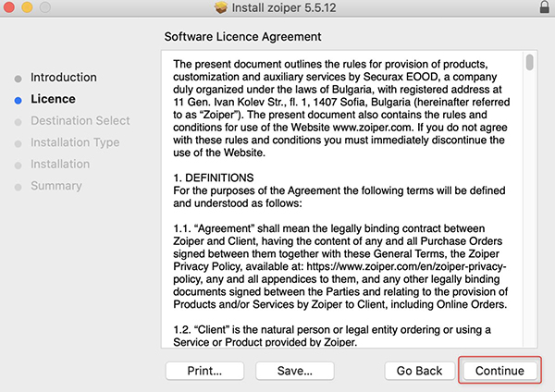Click the Installation step bullet
The height and width of the screenshot is (392, 555).
18,165
